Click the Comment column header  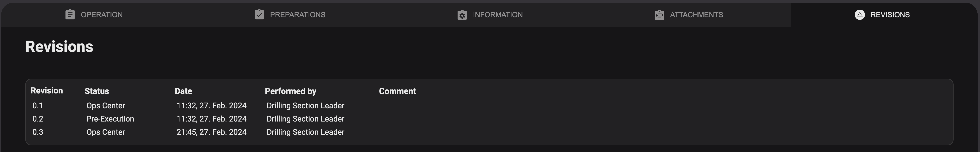[397, 91]
